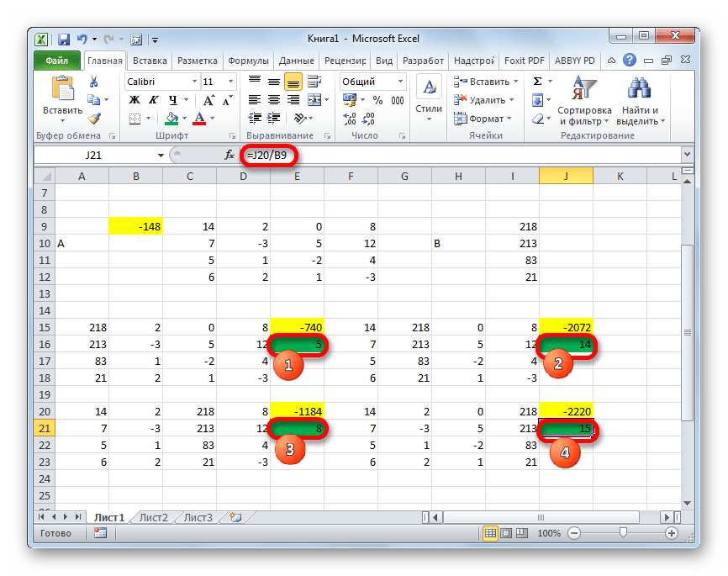The image size is (728, 576).
Task: Decrease font size with small A icon
Action: (228, 100)
